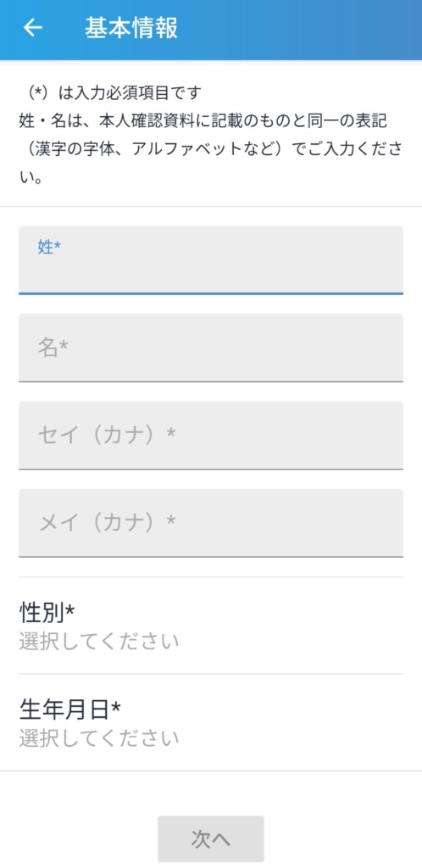Tap 選択してください under 性別
This screenshot has height=868, width=422.
99,643
